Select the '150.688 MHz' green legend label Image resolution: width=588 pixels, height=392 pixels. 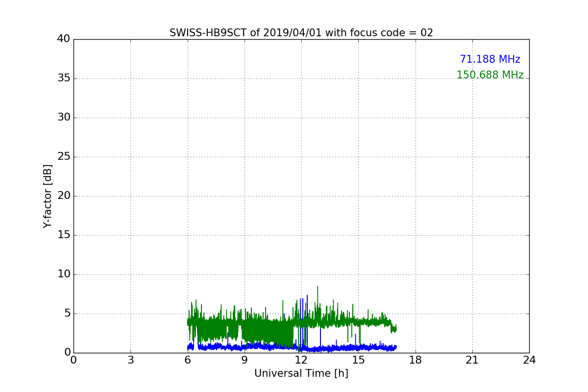point(490,75)
